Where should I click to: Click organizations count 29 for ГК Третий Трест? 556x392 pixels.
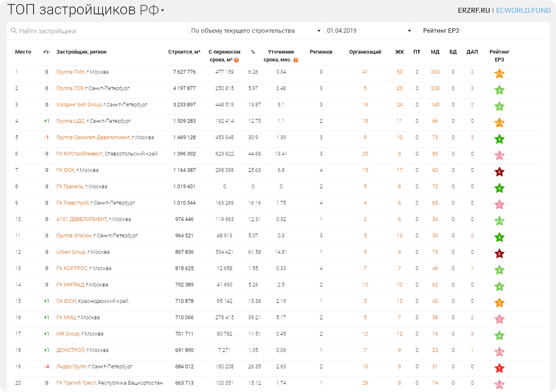[x=365, y=383]
